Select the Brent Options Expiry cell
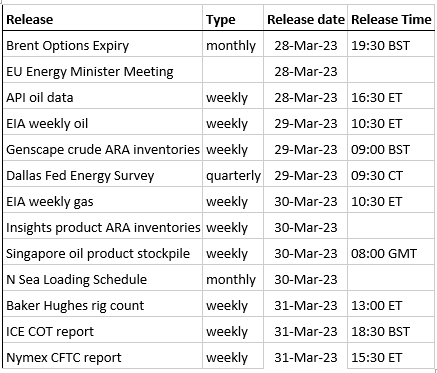 pyautogui.click(x=103, y=45)
